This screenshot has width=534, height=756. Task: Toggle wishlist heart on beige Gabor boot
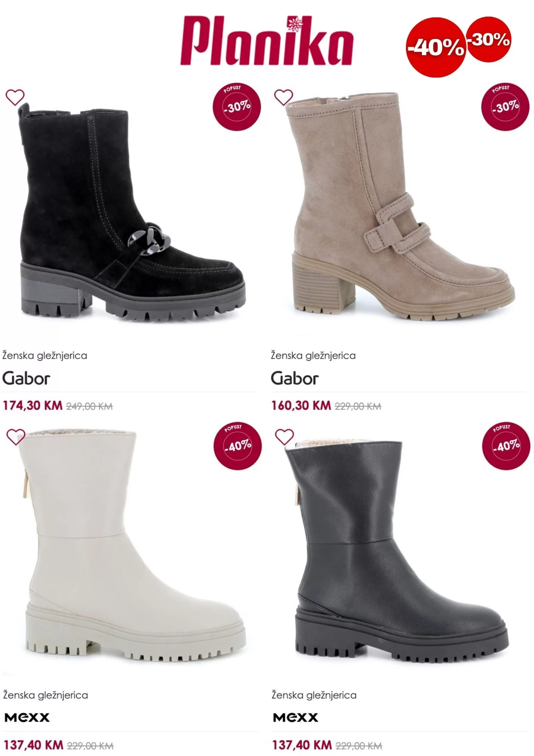click(x=283, y=98)
